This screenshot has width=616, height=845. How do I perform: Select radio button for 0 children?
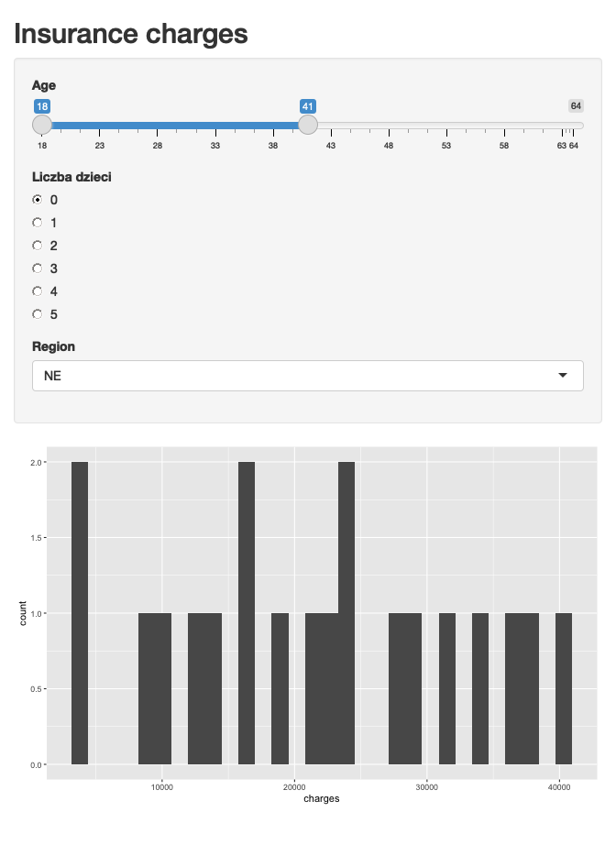38,200
